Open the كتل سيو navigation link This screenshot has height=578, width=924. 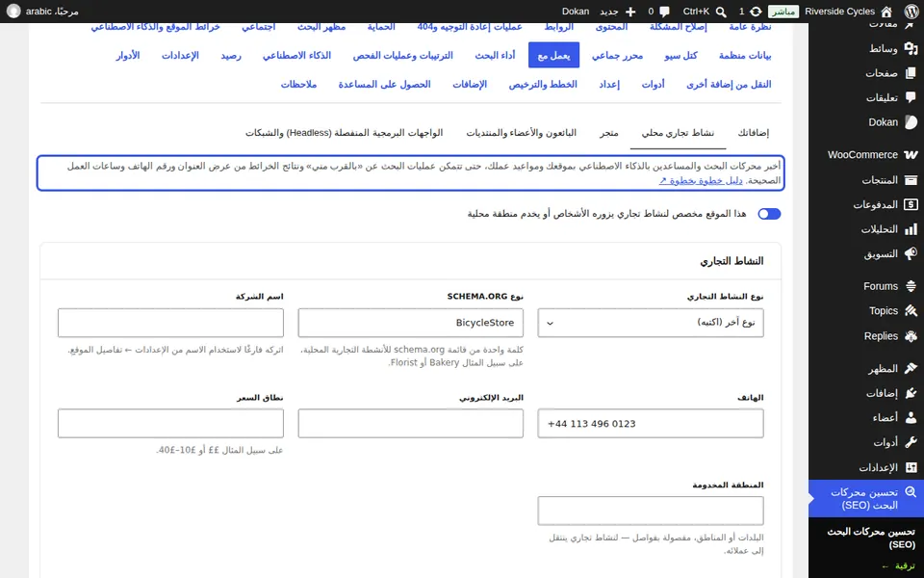click(x=680, y=55)
